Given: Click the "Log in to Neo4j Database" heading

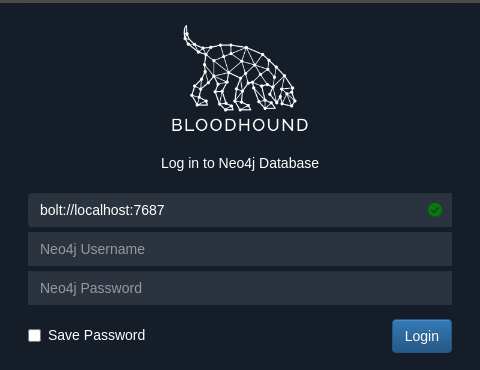Looking at the screenshot, I should [240, 163].
